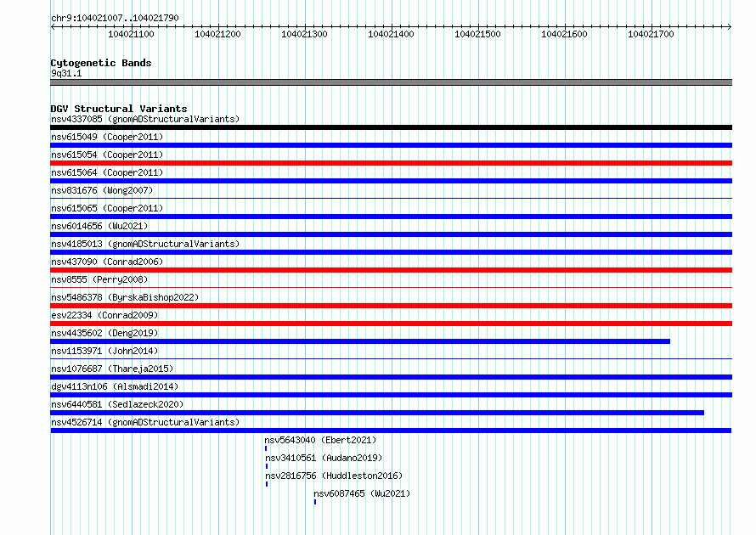
Task: Open nsv3410561 (Audano2019) label
Action: [324, 458]
